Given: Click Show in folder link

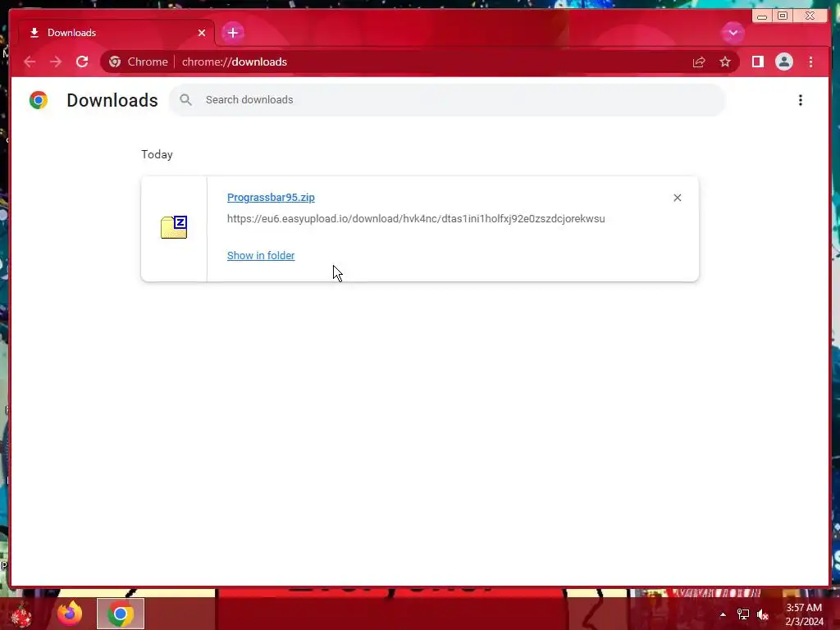Looking at the screenshot, I should pyautogui.click(x=261, y=256).
